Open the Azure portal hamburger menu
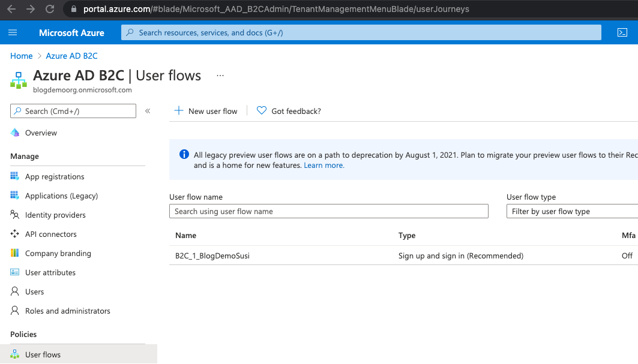638x364 pixels. point(13,32)
